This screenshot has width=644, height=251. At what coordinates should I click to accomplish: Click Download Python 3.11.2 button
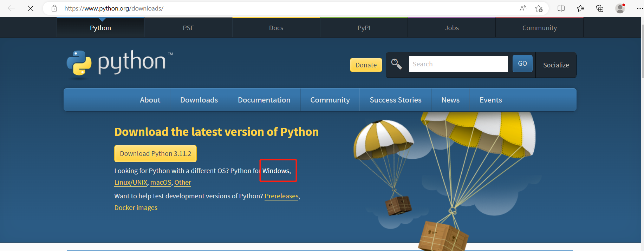tap(155, 153)
